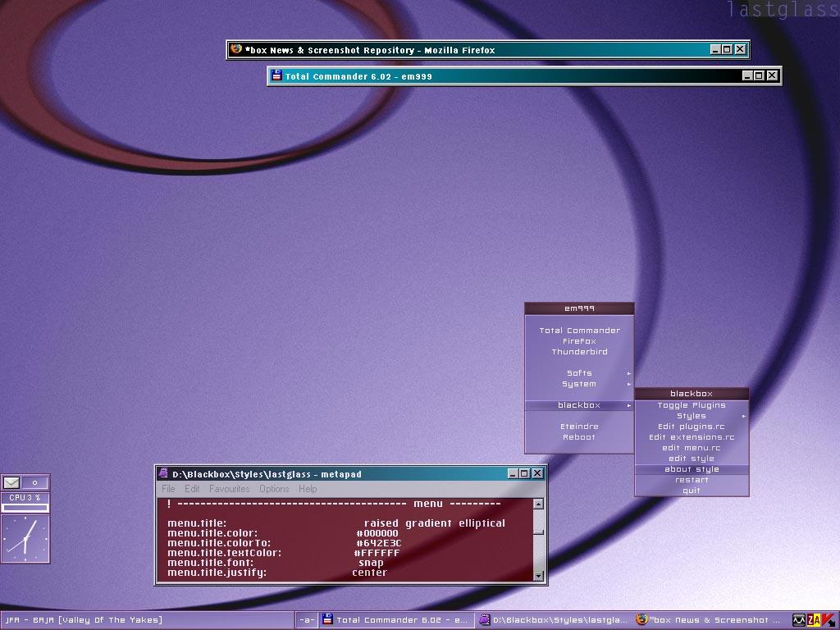The height and width of the screenshot is (630, 840).
Task: Minimize the Firefox window
Action: point(715,49)
